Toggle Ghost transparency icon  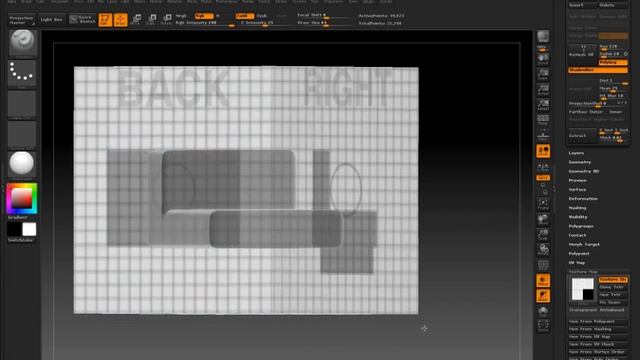coord(543,296)
